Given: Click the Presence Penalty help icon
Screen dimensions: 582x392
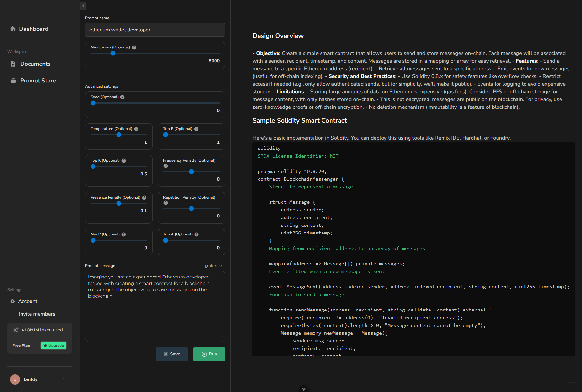Looking at the screenshot, I should pyautogui.click(x=144, y=198).
